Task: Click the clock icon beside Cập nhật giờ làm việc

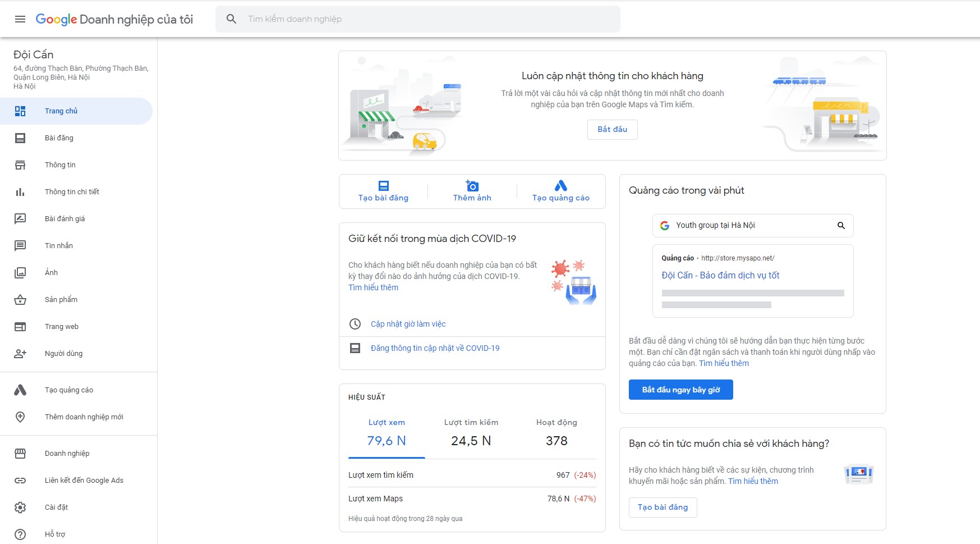Action: (x=355, y=324)
